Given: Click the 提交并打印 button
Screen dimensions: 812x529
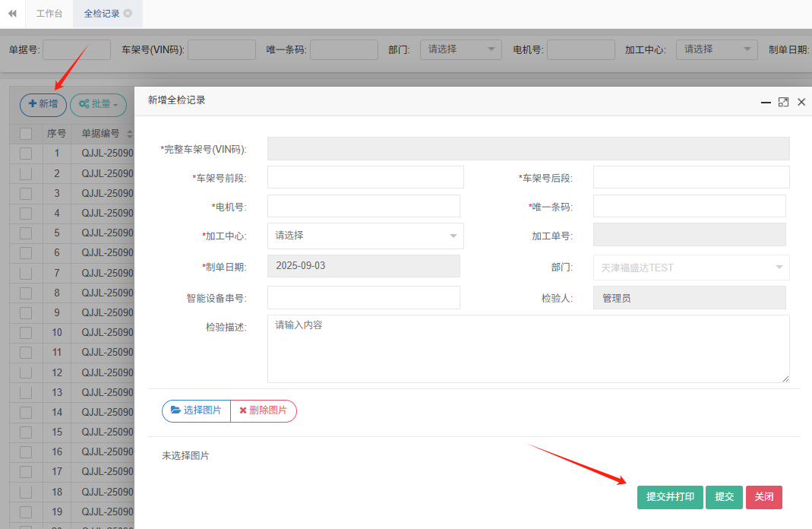Looking at the screenshot, I should [x=670, y=497].
